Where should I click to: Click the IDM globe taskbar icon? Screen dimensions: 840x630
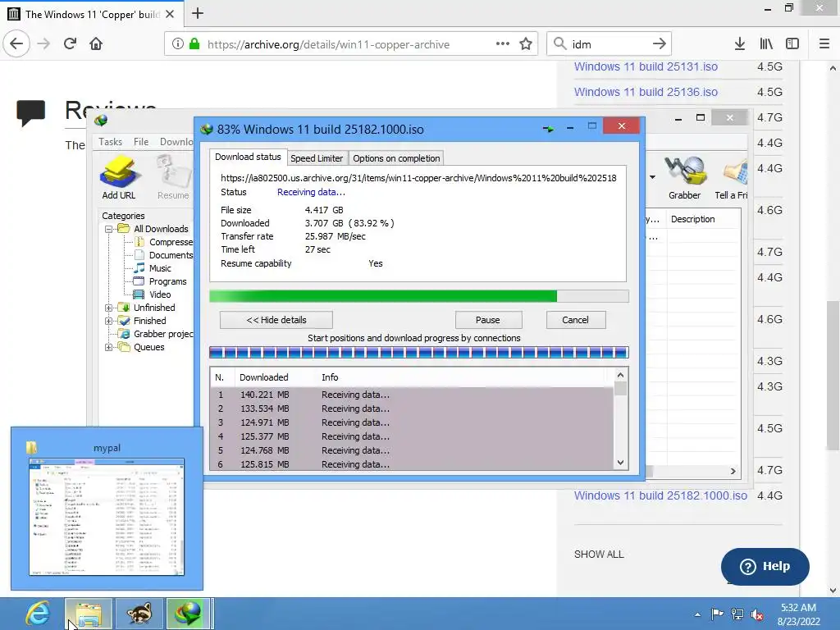189,614
